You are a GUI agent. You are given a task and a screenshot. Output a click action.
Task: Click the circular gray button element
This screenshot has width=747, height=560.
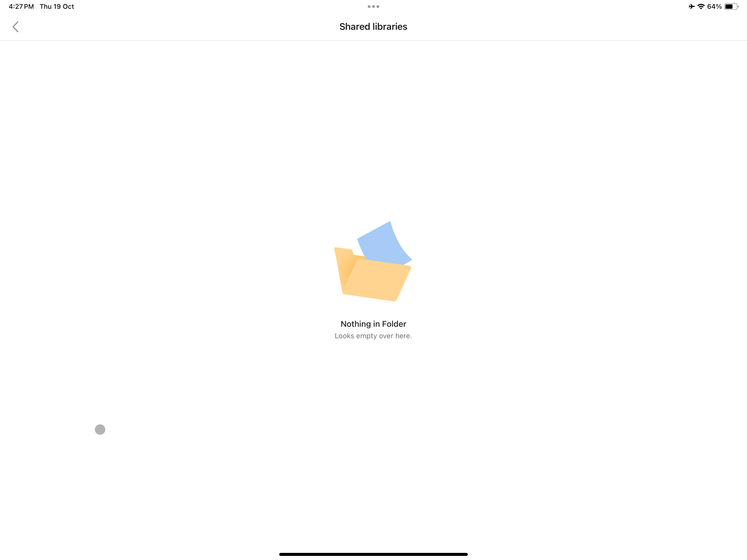pos(100,429)
